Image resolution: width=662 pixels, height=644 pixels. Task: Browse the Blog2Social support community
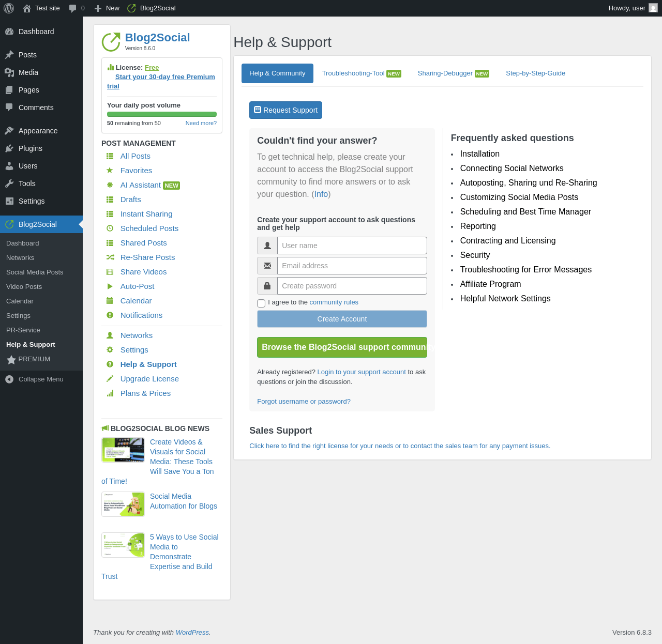(x=342, y=347)
